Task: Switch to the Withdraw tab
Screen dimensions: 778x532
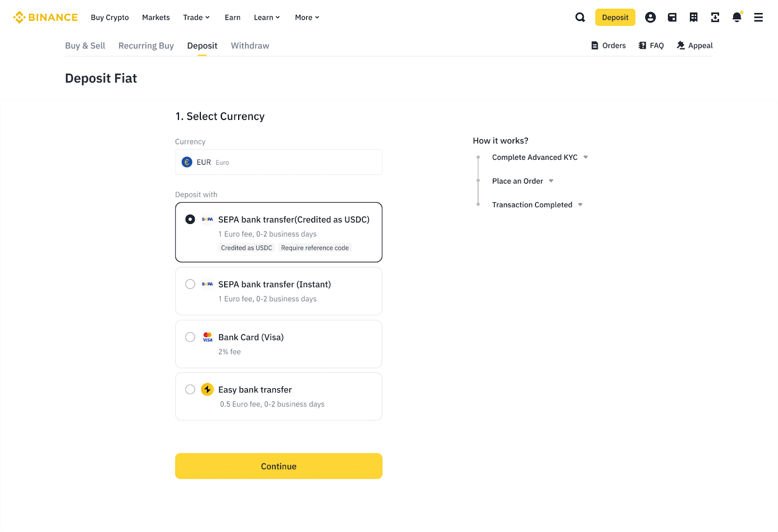Action: [x=250, y=46]
